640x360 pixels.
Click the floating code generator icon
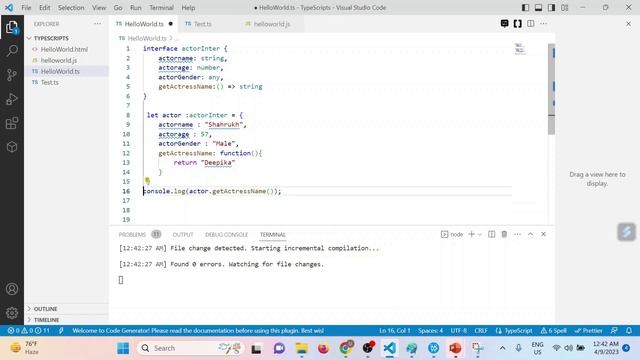[x=627, y=232]
